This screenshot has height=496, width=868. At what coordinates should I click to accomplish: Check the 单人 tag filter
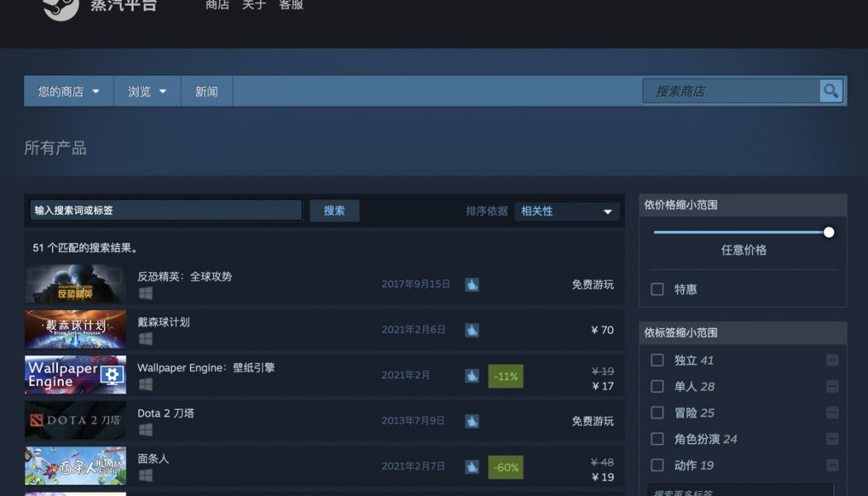[x=657, y=386]
